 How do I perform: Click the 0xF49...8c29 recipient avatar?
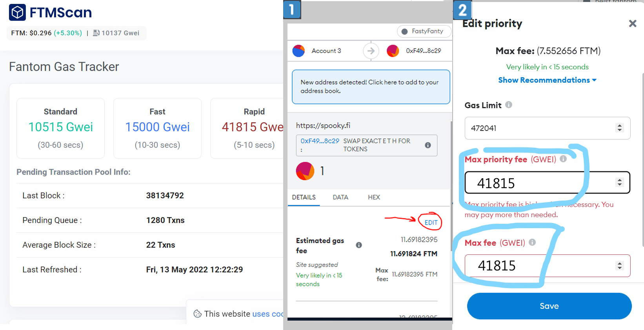(x=393, y=51)
